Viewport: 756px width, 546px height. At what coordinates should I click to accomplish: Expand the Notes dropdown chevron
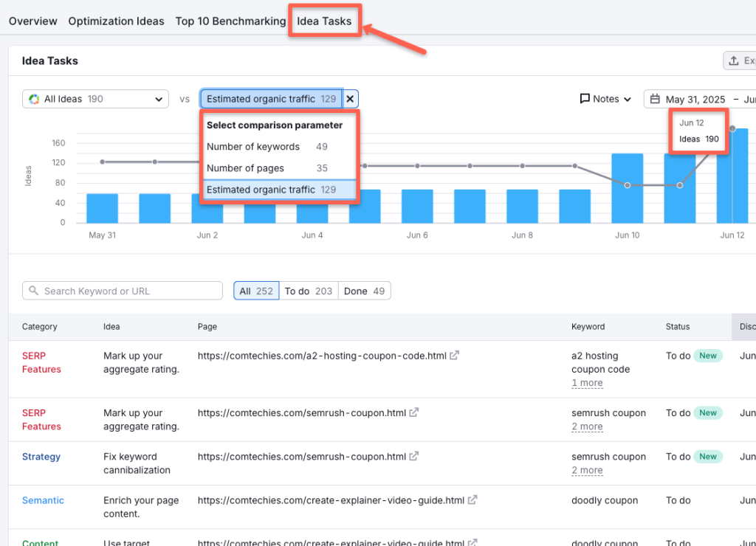pyautogui.click(x=625, y=98)
